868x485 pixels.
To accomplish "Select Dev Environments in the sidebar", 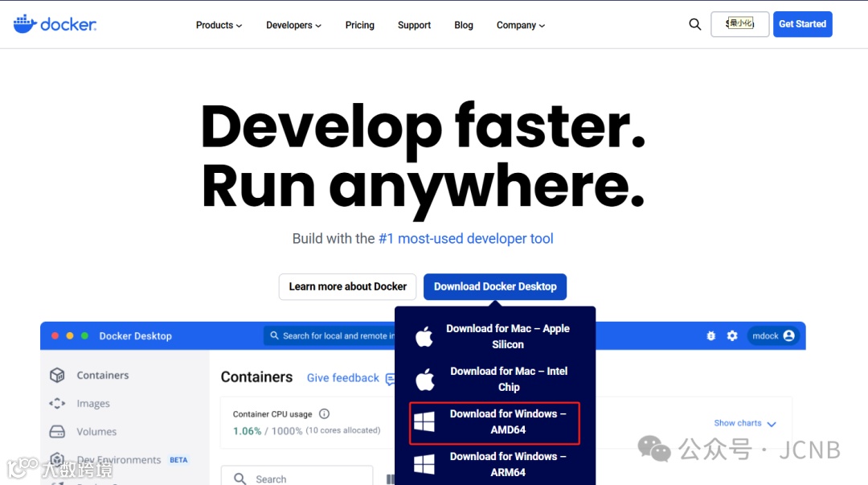I will 118,459.
